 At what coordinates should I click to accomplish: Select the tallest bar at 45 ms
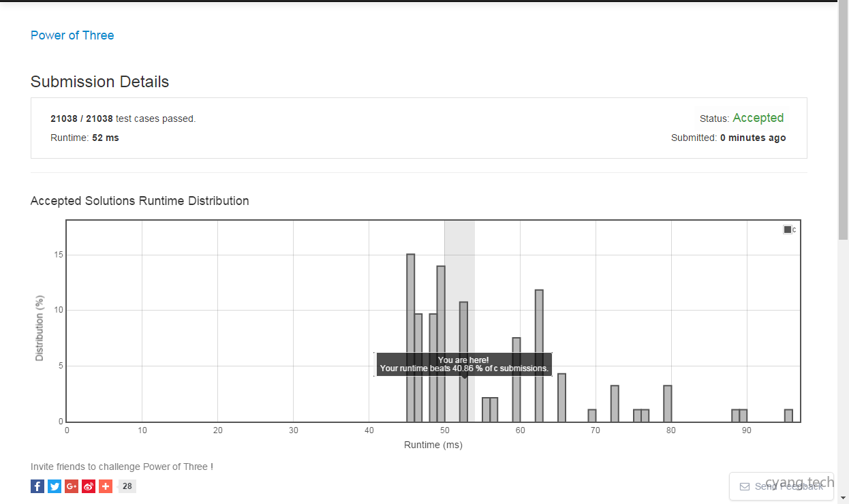point(411,338)
